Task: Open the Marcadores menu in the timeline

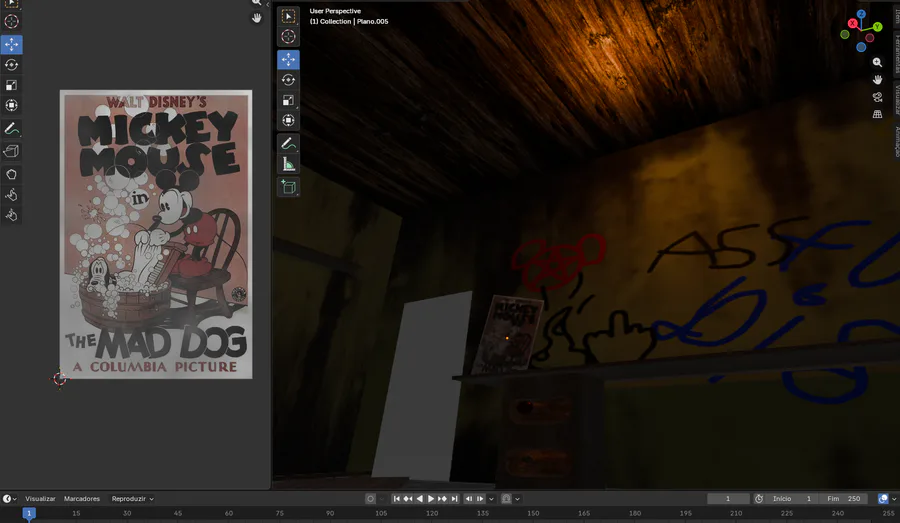Action: (82, 499)
